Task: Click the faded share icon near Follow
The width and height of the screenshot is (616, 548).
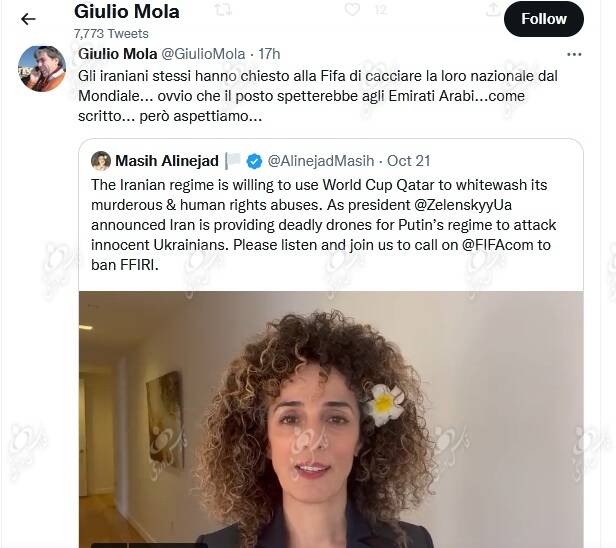Action: tap(493, 9)
